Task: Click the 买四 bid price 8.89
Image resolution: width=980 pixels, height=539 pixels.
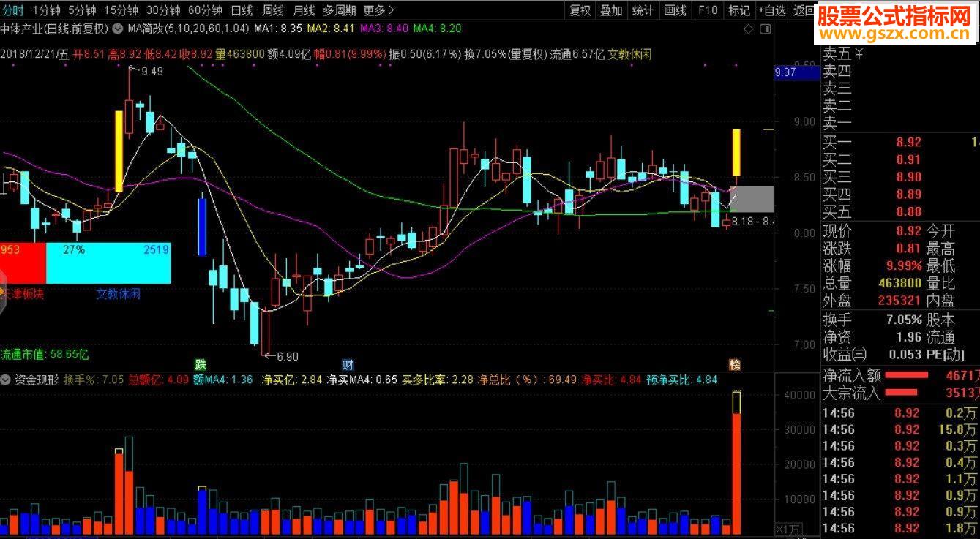Action: click(909, 195)
